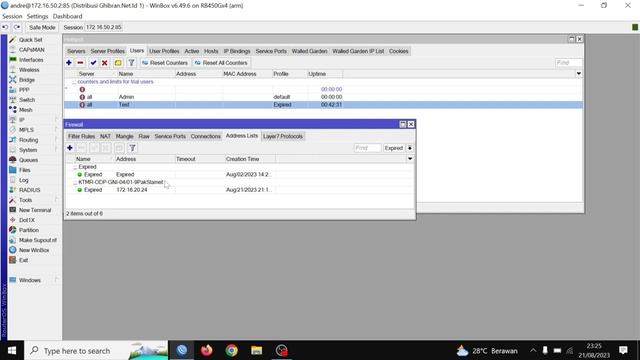Open the Hotspot columns dropdown arrow

578,74
